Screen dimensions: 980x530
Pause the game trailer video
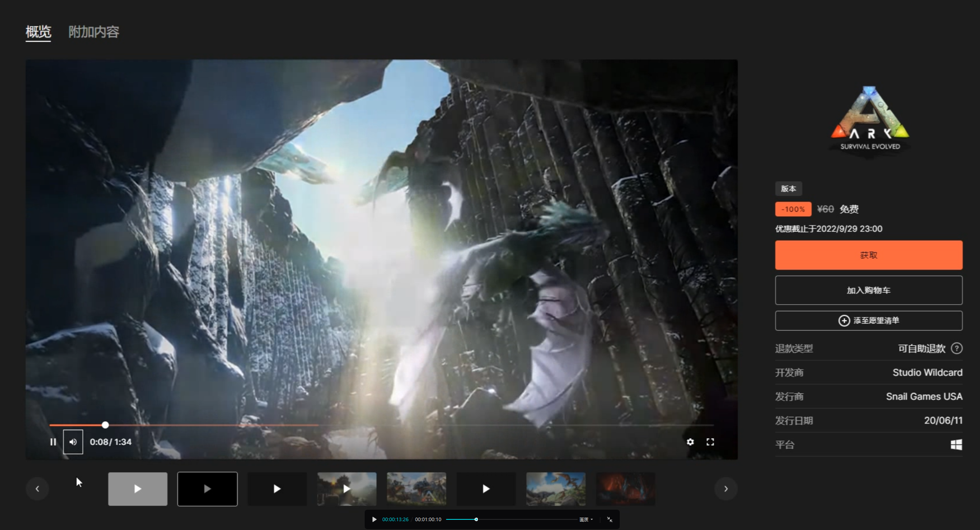tap(53, 442)
